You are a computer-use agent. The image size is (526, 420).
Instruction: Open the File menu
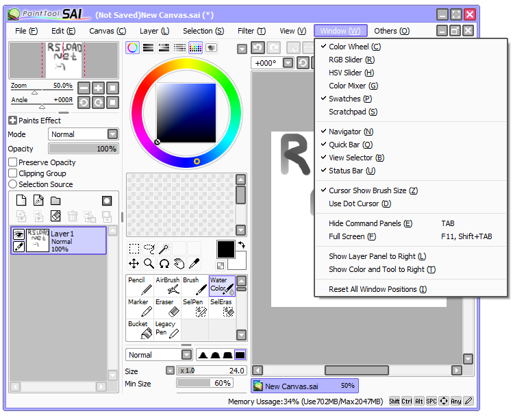click(26, 31)
